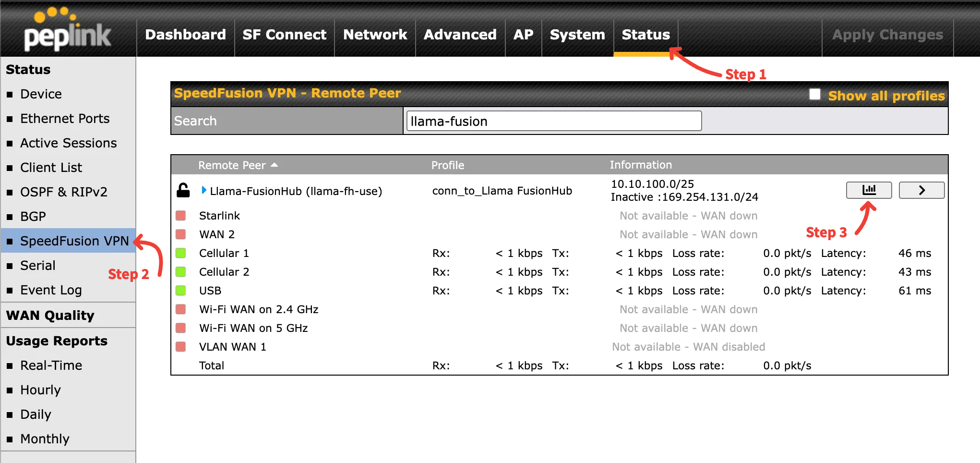Click the Cellular 1 latency value 46 ms
This screenshot has width=980, height=463.
915,253
